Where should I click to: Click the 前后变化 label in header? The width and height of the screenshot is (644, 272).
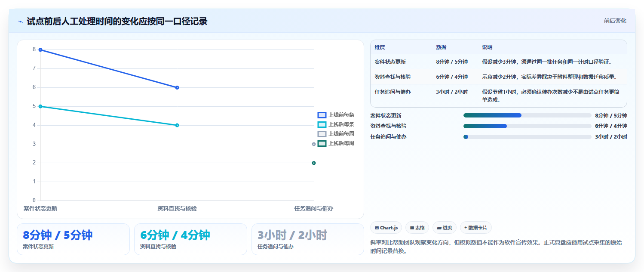[615, 21]
